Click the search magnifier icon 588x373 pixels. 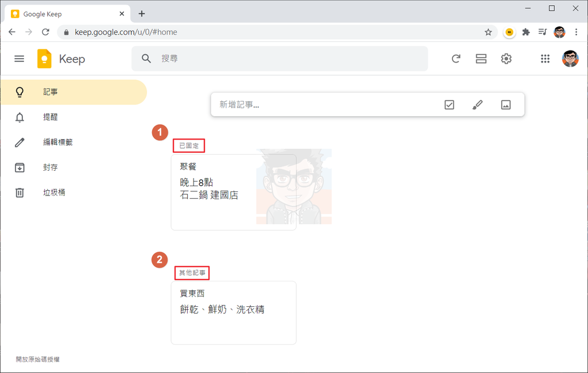(x=146, y=59)
